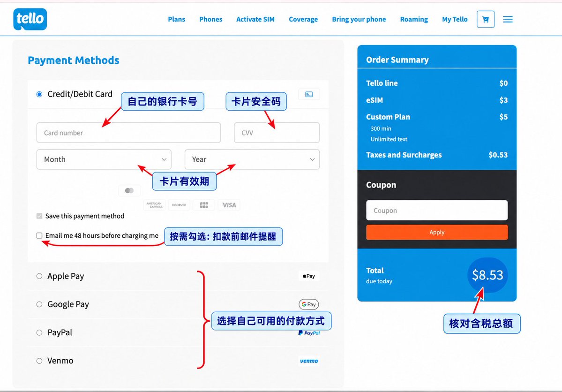
Task: Click the Order Summary heading
Action: click(397, 60)
